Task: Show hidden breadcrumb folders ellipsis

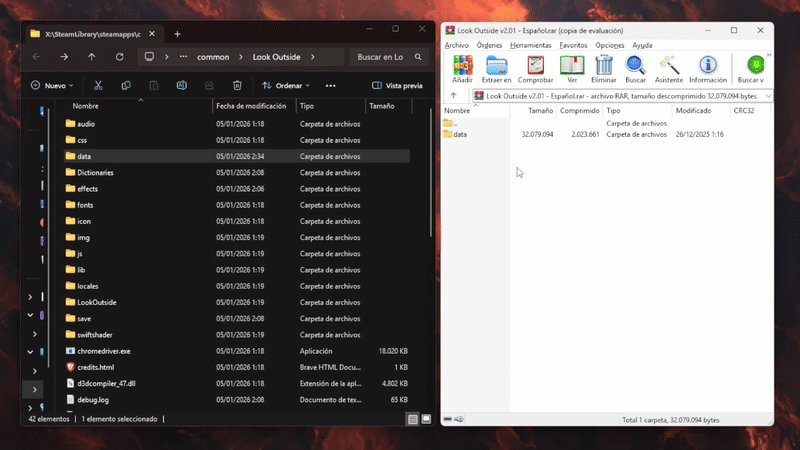Action: click(x=183, y=57)
